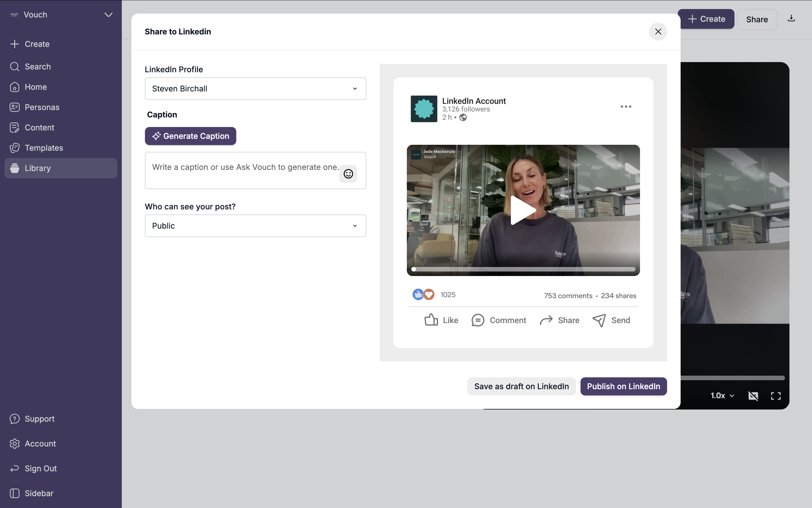The height and width of the screenshot is (508, 812).
Task: Open the Personas section
Action: (x=61, y=107)
